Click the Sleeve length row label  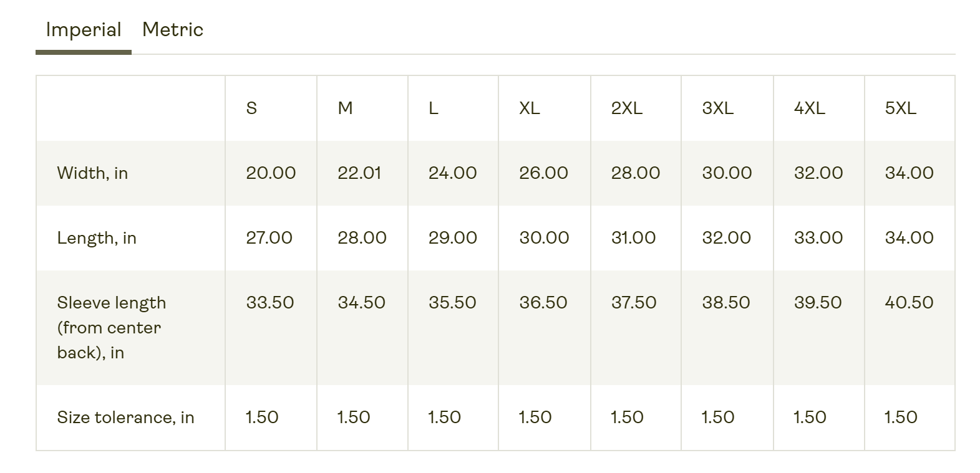[x=112, y=328]
